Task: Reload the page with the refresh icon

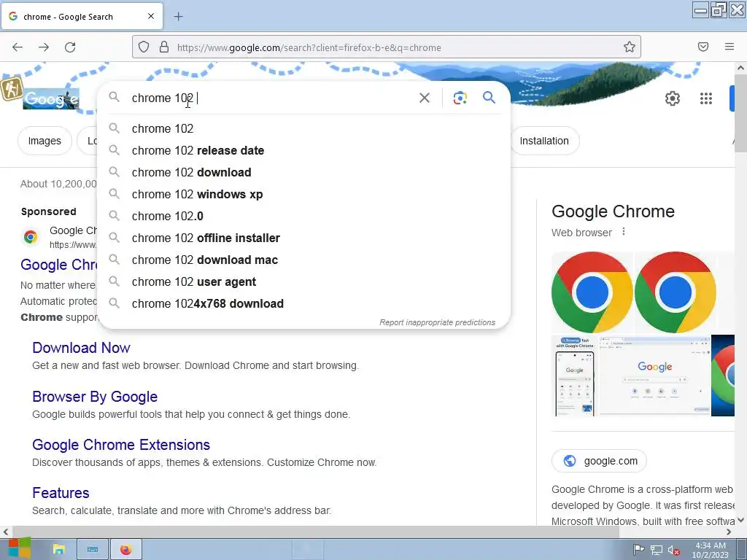Action: (70, 47)
